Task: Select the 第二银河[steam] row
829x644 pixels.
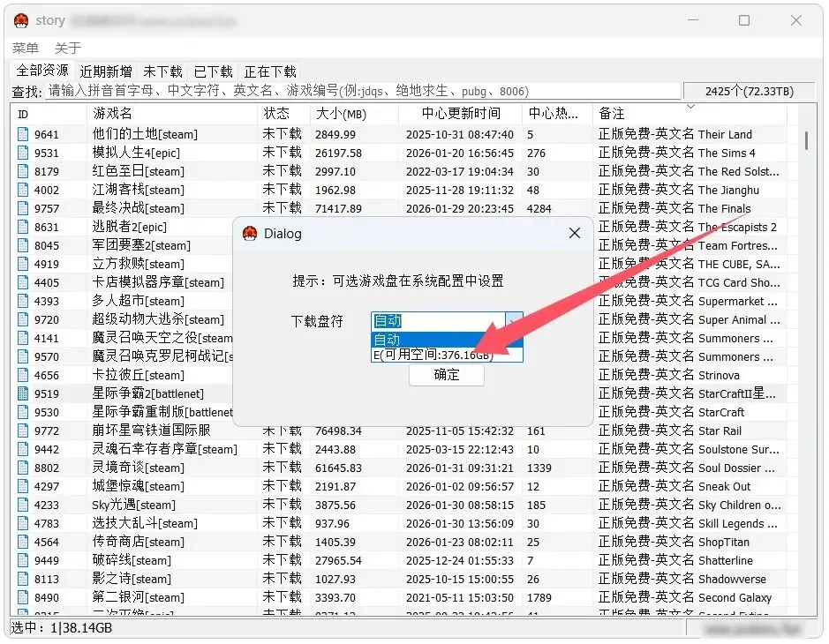Action: pyautogui.click(x=399, y=597)
